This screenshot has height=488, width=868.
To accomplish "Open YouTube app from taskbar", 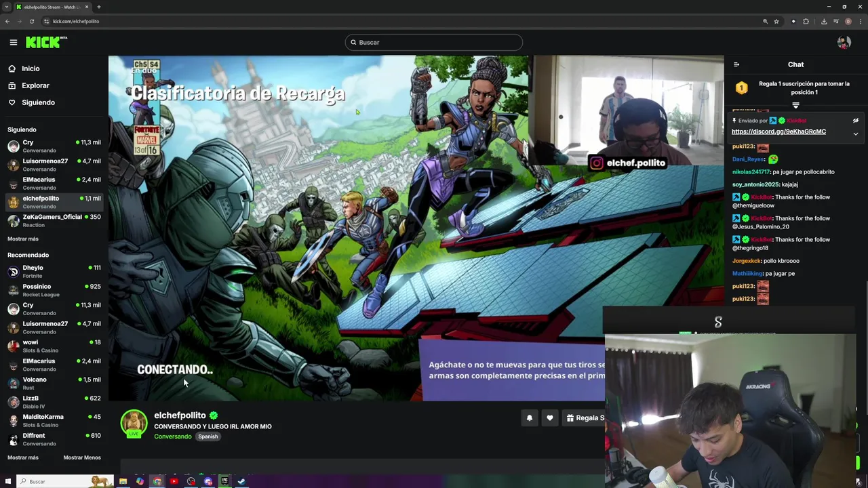I will pyautogui.click(x=174, y=481).
